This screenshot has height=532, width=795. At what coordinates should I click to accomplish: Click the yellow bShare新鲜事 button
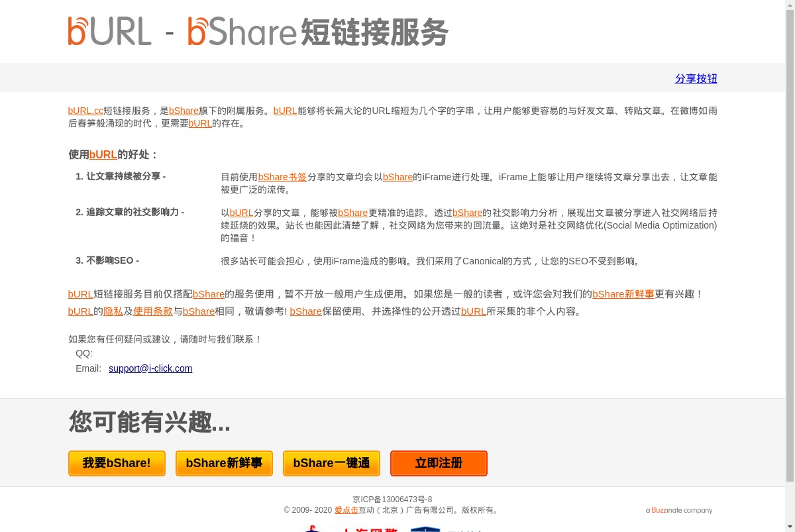(x=224, y=463)
